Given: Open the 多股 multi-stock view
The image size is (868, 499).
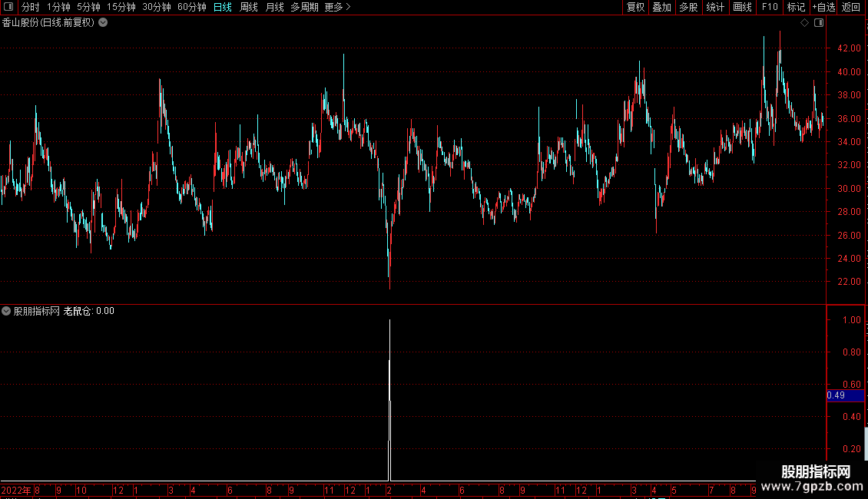Looking at the screenshot, I should pyautogui.click(x=688, y=7).
